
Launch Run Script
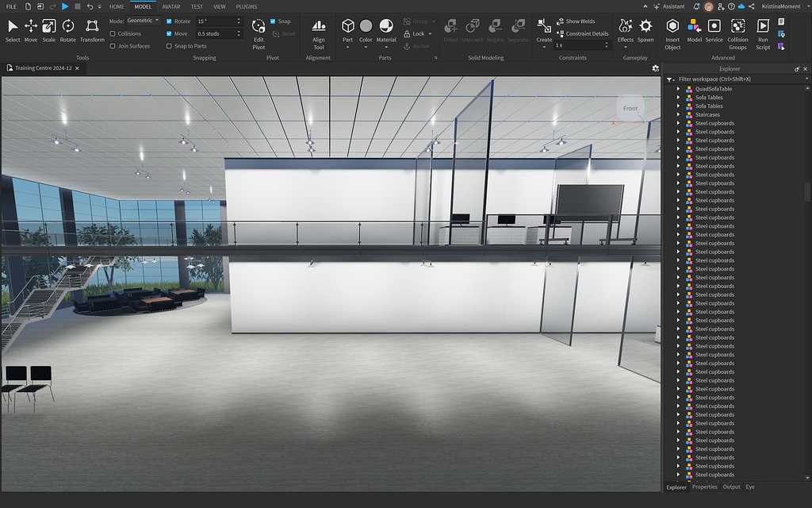coord(764,32)
